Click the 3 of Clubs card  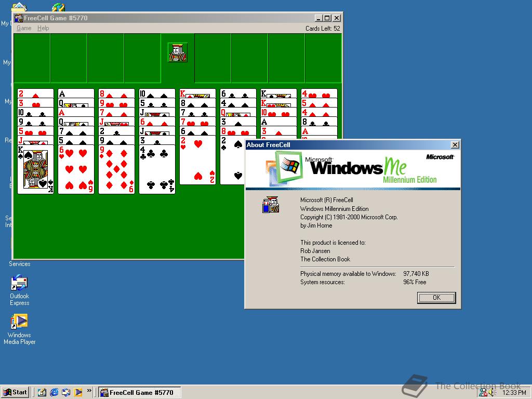pyautogui.click(x=157, y=140)
